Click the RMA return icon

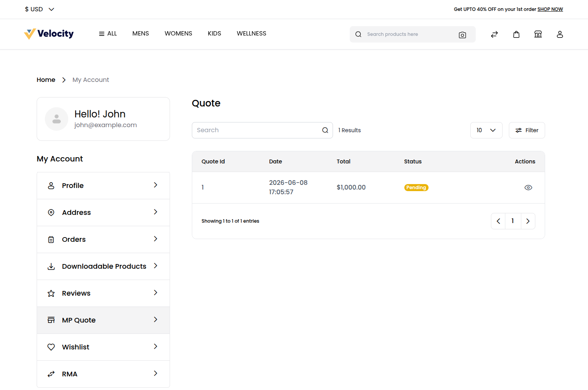(51, 374)
